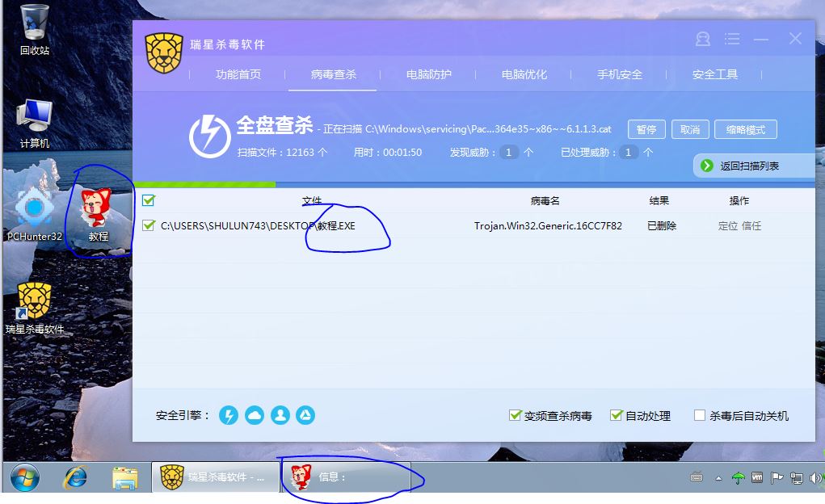Select the PCHunter32 desktop icon
The height and width of the screenshot is (504, 825).
pos(35,215)
